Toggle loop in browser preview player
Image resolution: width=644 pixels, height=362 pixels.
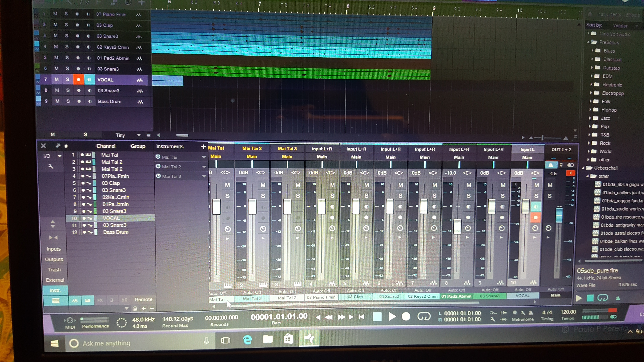(603, 298)
